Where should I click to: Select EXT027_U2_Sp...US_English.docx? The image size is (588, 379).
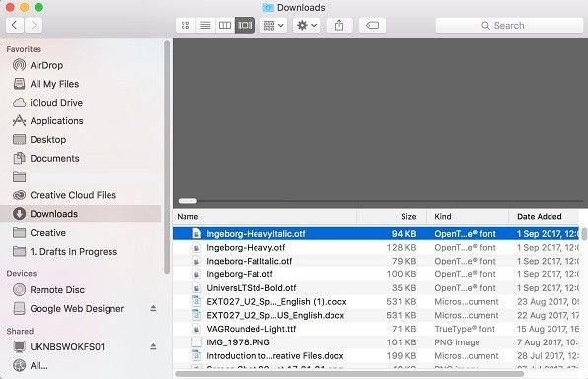[377, 315]
